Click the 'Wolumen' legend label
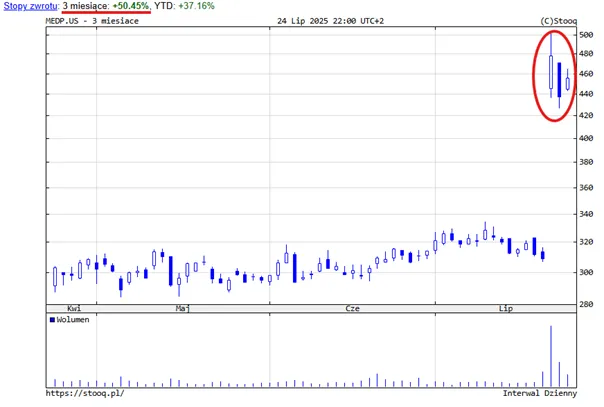The image size is (604, 407). coord(73,320)
